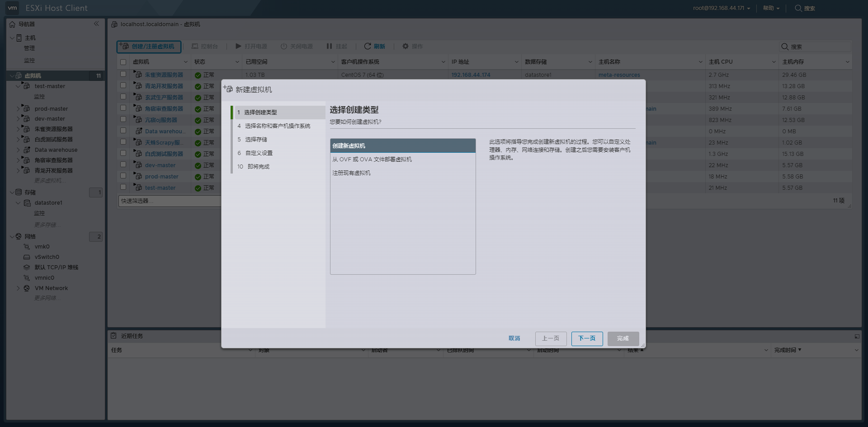This screenshot has width=868, height=427.
Task: Choose 注册现有虚拟机 option in list
Action: [403, 173]
